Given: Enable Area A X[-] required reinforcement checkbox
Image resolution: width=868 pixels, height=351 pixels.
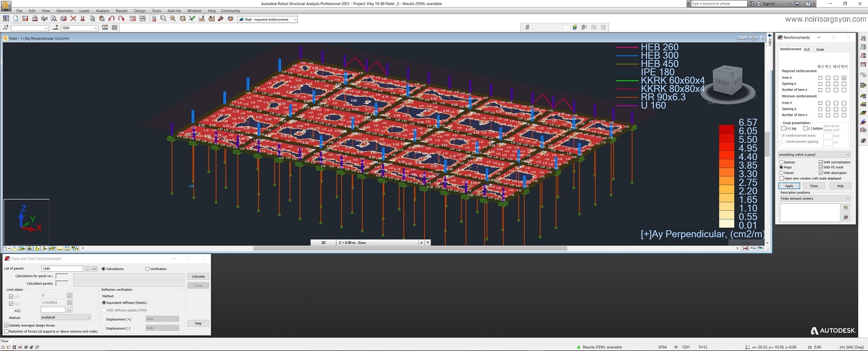Looking at the screenshot, I should tap(821, 78).
